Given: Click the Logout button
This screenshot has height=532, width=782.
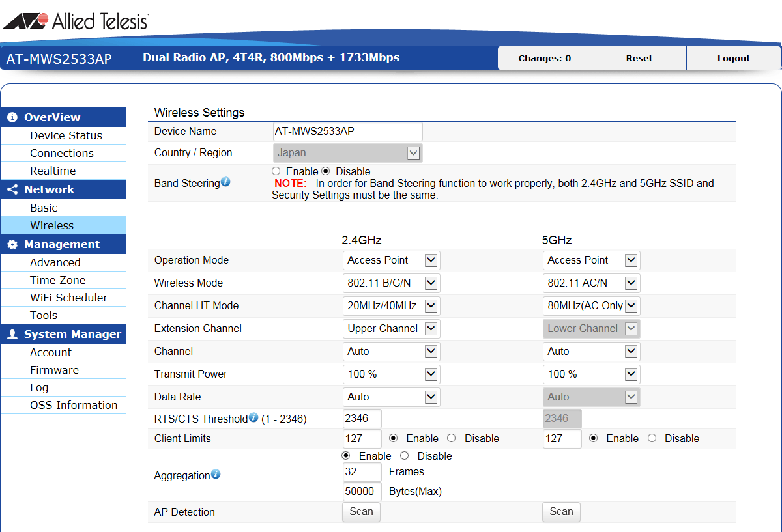Looking at the screenshot, I should (x=734, y=58).
